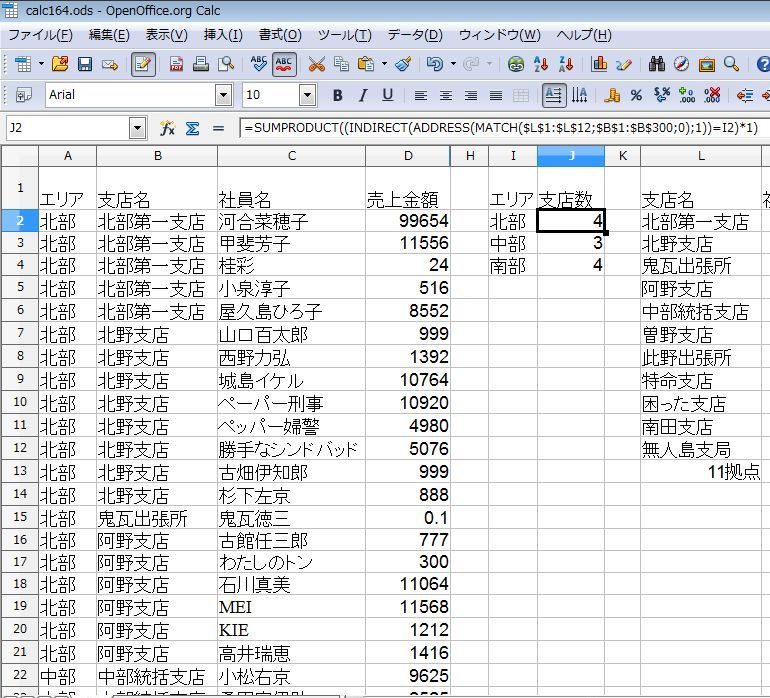This screenshot has height=698, width=770.
Task: Cut selection with scissors icon
Action: click(316, 64)
